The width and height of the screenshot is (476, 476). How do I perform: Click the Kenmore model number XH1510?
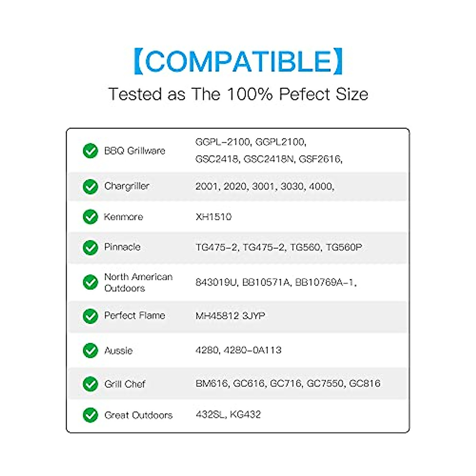pos(213,217)
